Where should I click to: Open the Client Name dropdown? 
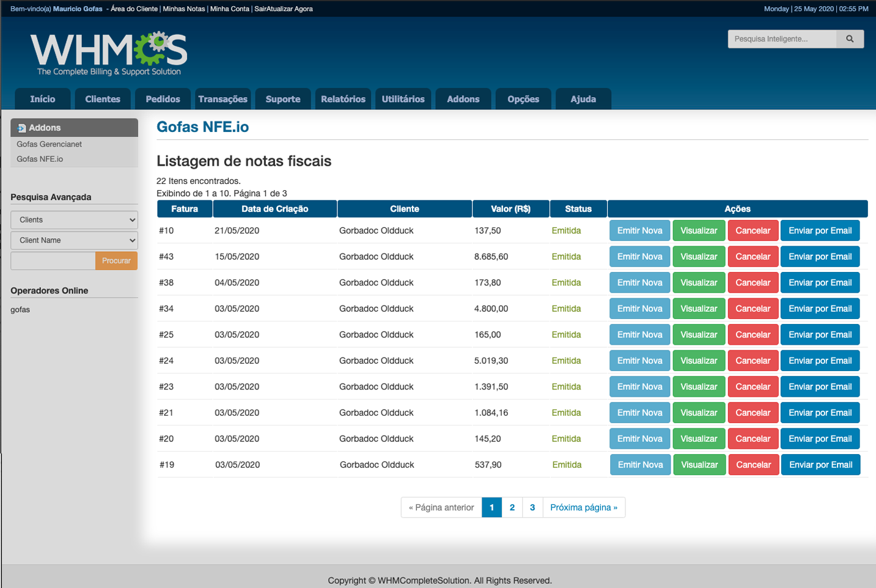click(x=74, y=240)
